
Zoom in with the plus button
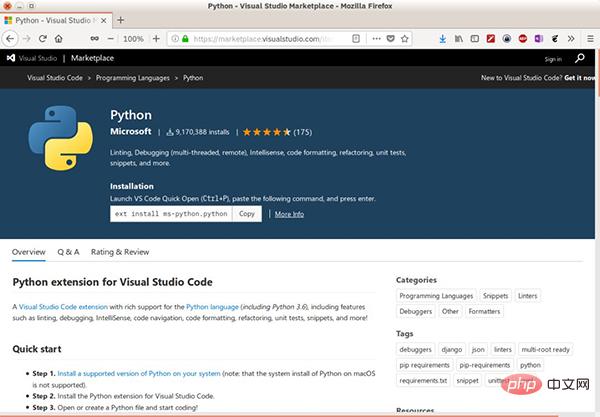[x=156, y=39]
